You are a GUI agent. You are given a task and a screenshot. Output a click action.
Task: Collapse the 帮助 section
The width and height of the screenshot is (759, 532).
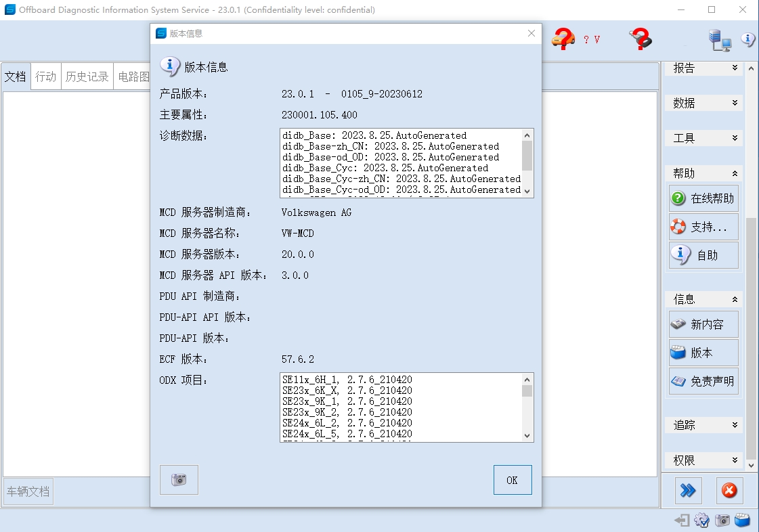tap(703, 173)
